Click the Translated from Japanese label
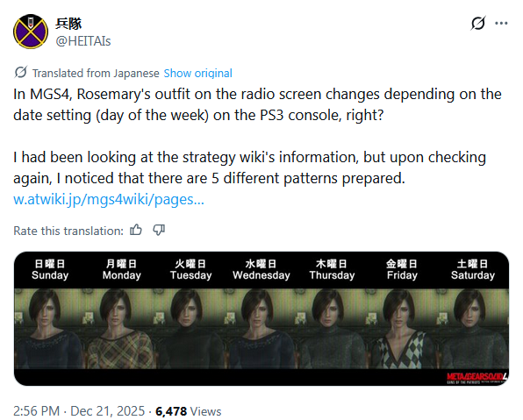 [x=96, y=73]
